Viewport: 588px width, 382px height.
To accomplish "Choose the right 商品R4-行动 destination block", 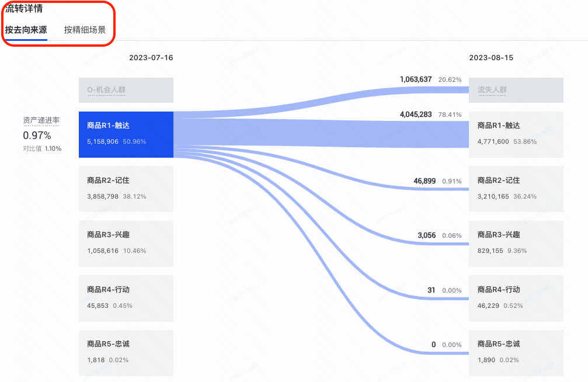I will click(516, 298).
